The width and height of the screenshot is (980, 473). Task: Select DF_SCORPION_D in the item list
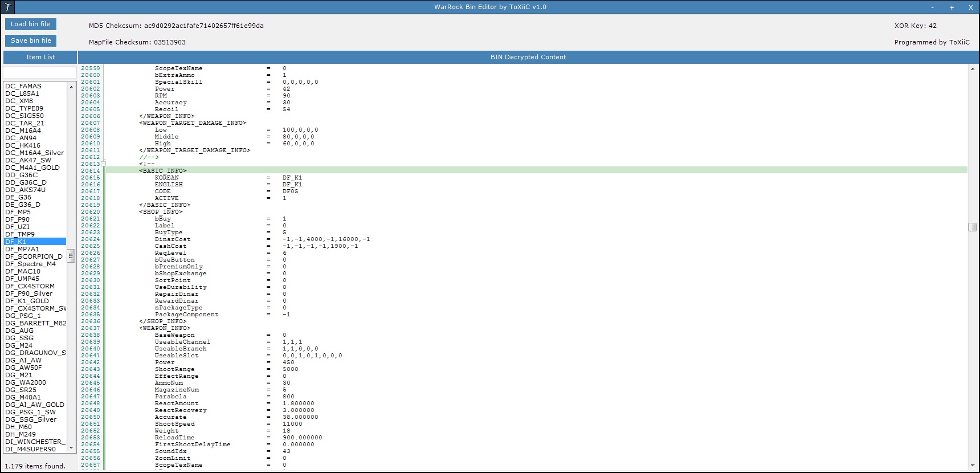(34, 256)
